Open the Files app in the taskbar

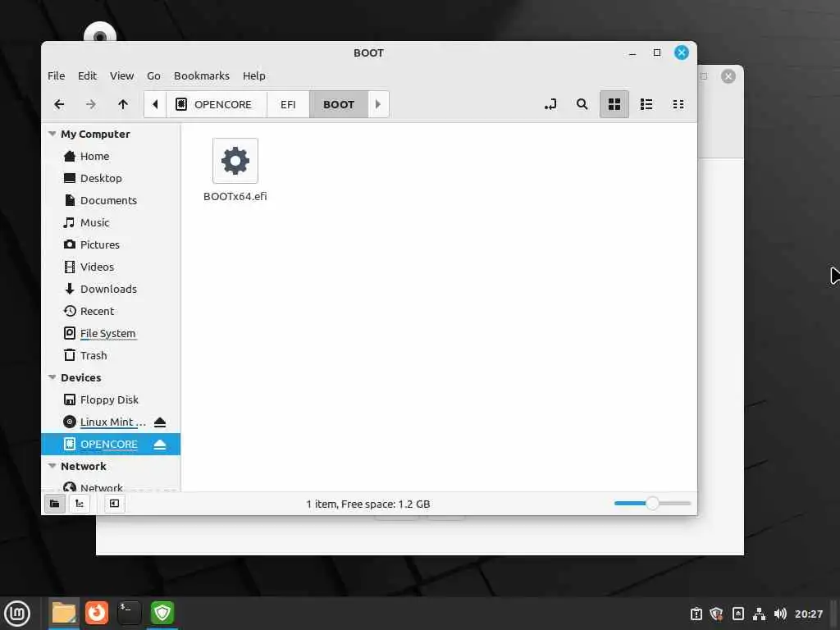[64, 614]
